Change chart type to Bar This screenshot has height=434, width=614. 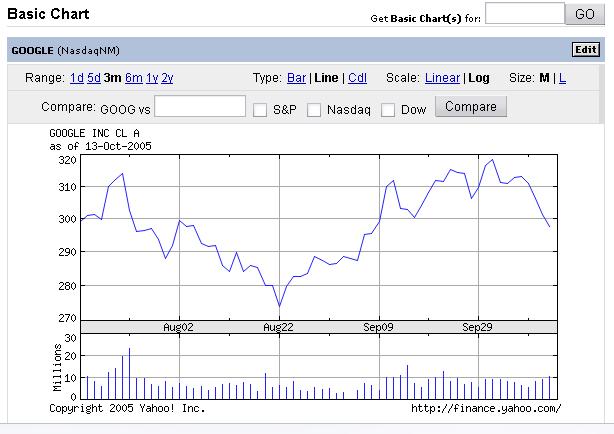click(296, 78)
